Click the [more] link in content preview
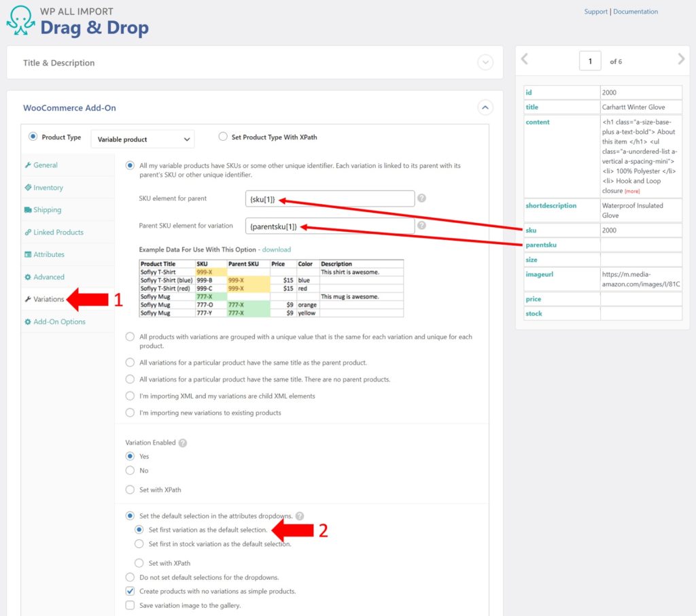This screenshot has width=696, height=616. click(632, 192)
